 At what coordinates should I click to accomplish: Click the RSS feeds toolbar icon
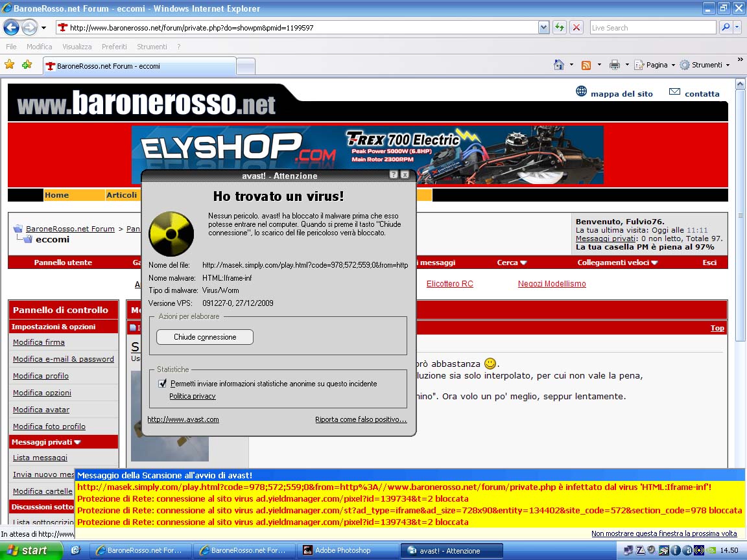(586, 65)
